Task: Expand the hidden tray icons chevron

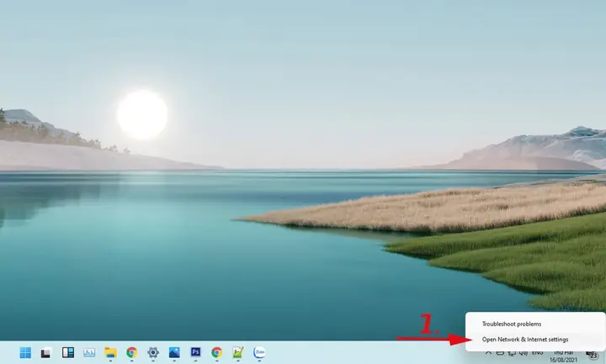Action: (x=488, y=353)
